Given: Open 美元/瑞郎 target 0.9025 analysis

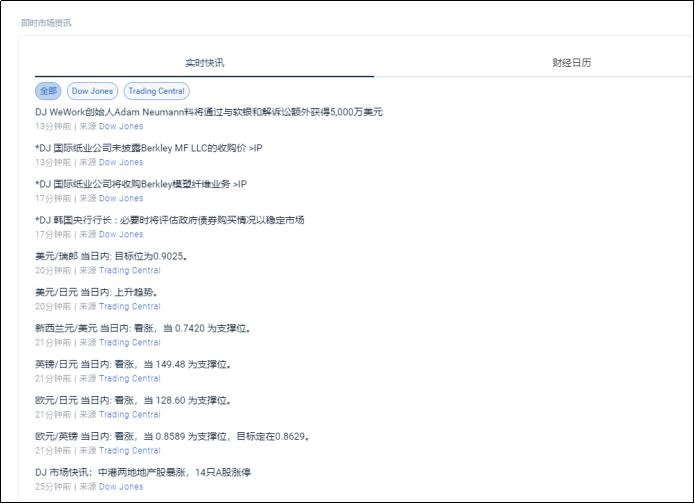Looking at the screenshot, I should click(x=111, y=256).
